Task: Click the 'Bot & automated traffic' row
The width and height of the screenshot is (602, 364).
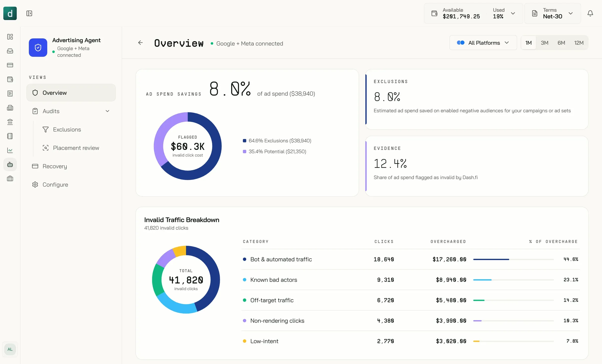Action: point(410,259)
